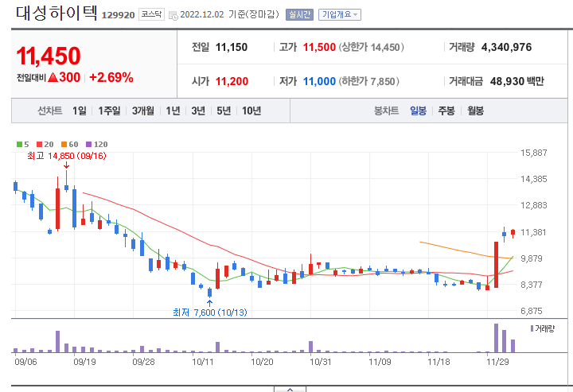Switch to the 월봉 monthly candle chart
This screenshot has height=392, width=573.
(x=475, y=111)
